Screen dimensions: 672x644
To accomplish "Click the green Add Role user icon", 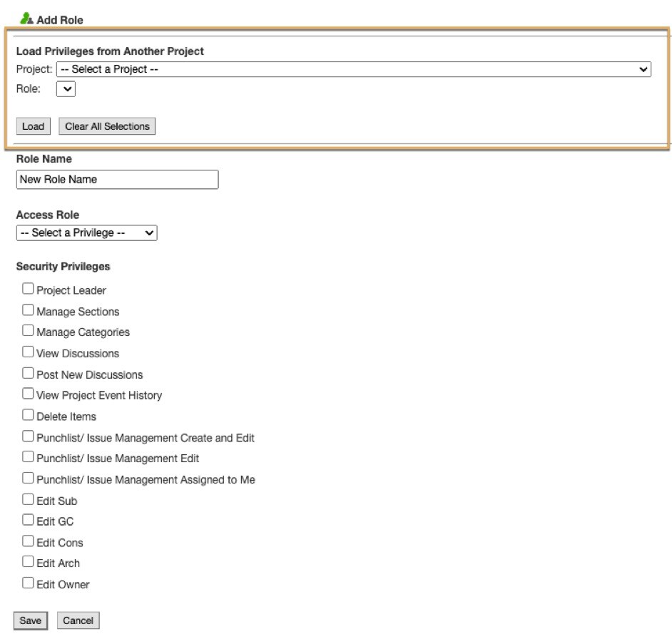I will (x=26, y=19).
